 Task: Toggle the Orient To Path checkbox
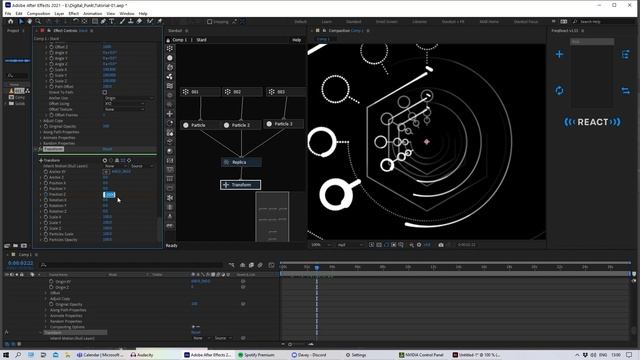105,92
